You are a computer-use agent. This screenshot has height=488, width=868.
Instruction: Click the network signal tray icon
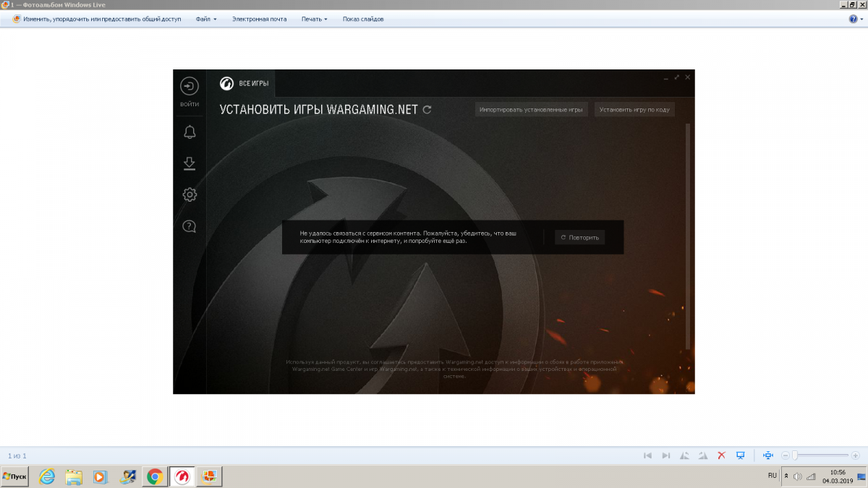tap(810, 476)
